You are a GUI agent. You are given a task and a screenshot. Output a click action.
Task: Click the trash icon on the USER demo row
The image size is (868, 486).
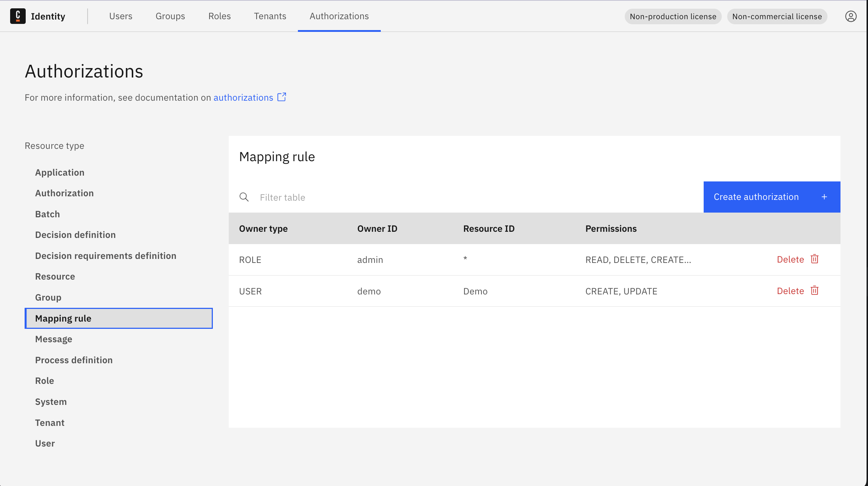814,290
